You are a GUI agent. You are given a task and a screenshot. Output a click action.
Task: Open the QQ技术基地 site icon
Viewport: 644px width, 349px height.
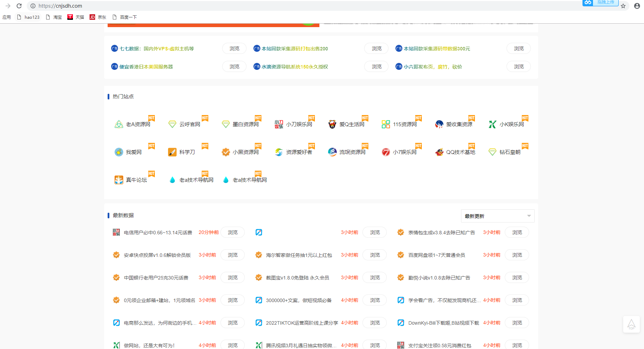(x=439, y=152)
